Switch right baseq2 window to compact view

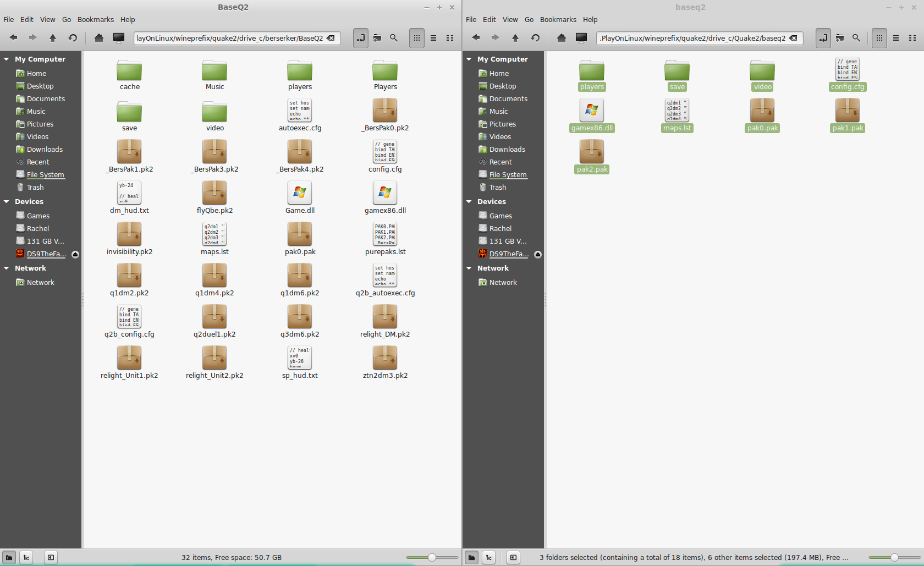coord(912,38)
